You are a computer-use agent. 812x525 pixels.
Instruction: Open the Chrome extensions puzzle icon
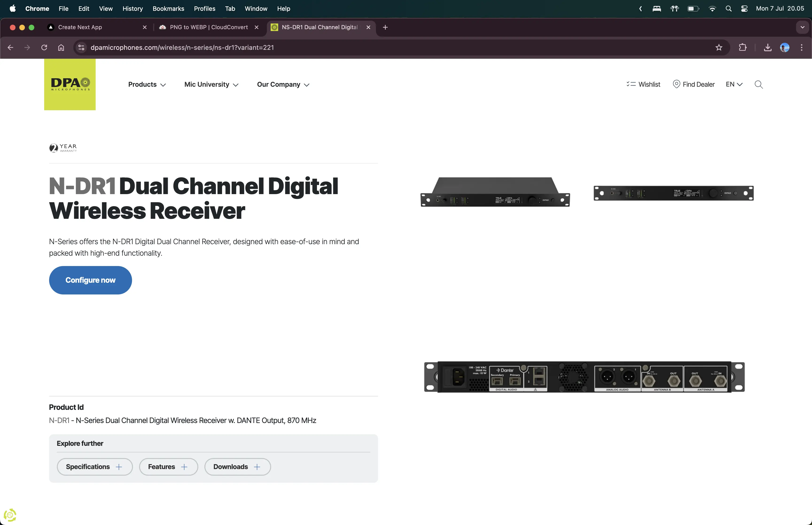tap(742, 47)
